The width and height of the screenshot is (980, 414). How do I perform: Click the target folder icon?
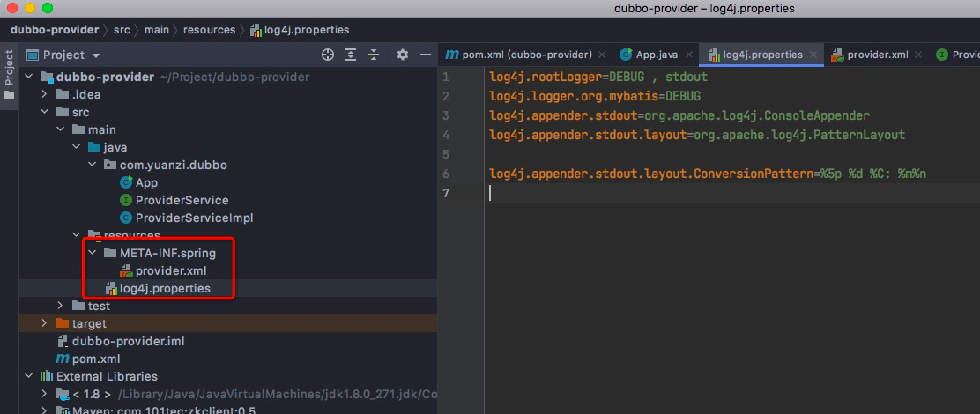[x=63, y=323]
